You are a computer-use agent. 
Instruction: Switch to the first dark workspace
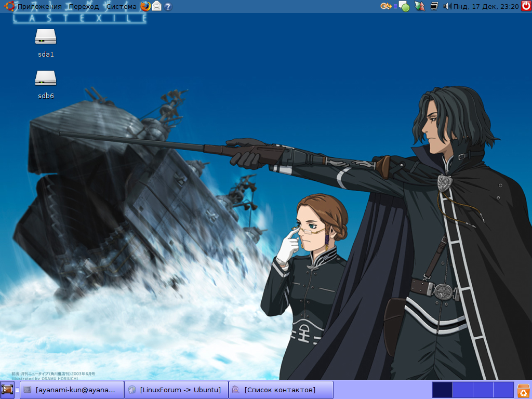442,390
